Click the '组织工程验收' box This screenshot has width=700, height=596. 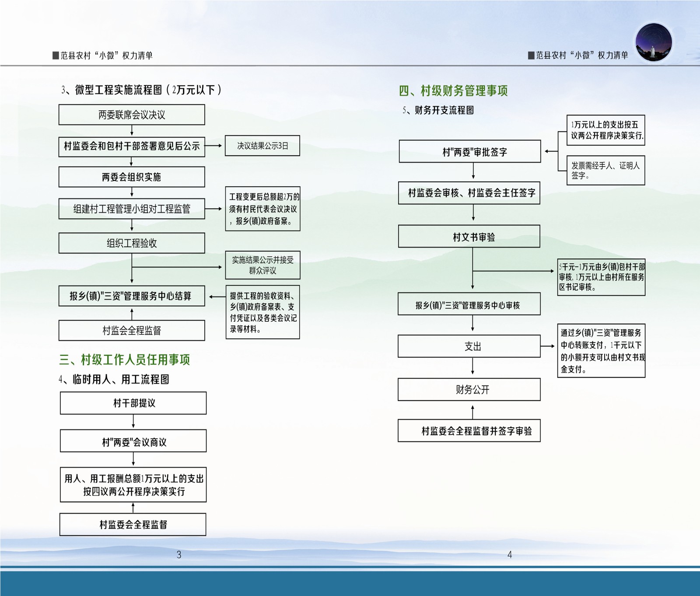[132, 243]
